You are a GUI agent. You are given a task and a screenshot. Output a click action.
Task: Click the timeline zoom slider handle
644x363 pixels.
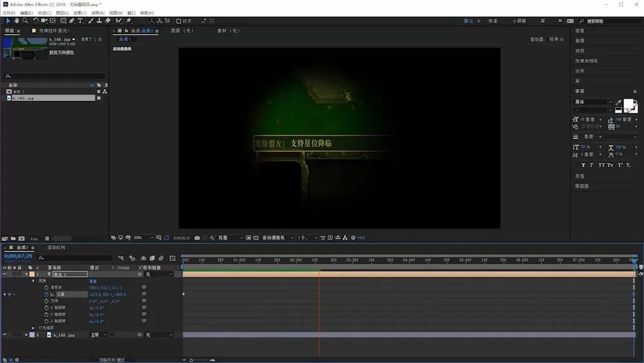coord(191,360)
